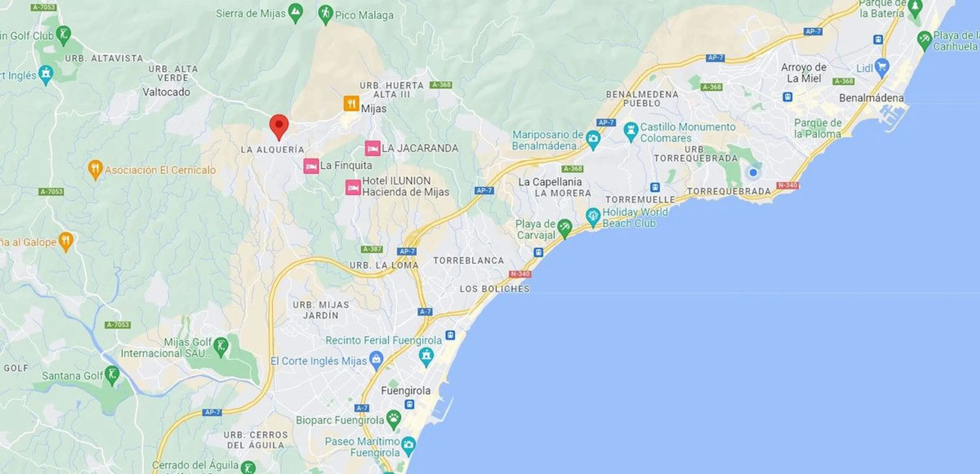Click El Corte Inglés Mijas shopping icon
This screenshot has width=980, height=474.
tap(376, 361)
